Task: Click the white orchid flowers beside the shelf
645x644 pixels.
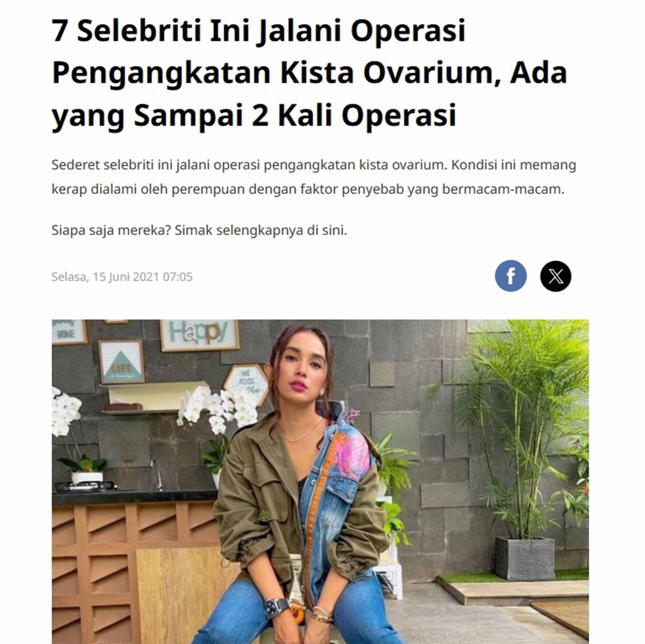Action: [x=217, y=409]
